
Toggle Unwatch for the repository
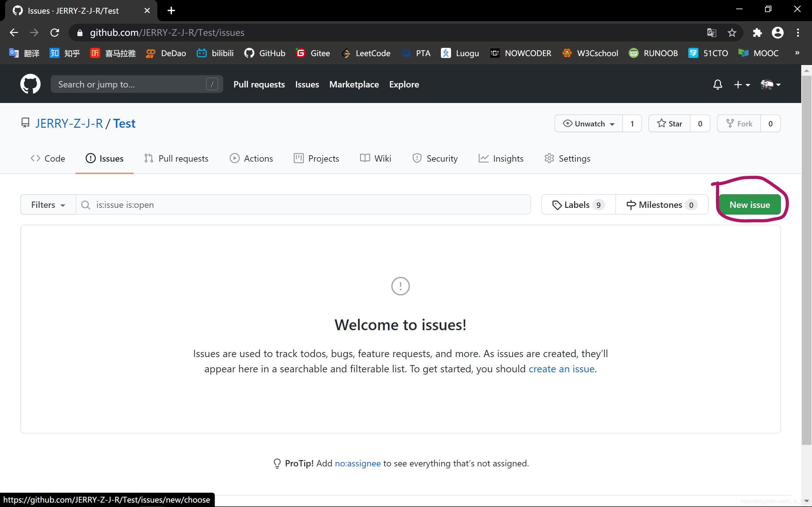589,124
